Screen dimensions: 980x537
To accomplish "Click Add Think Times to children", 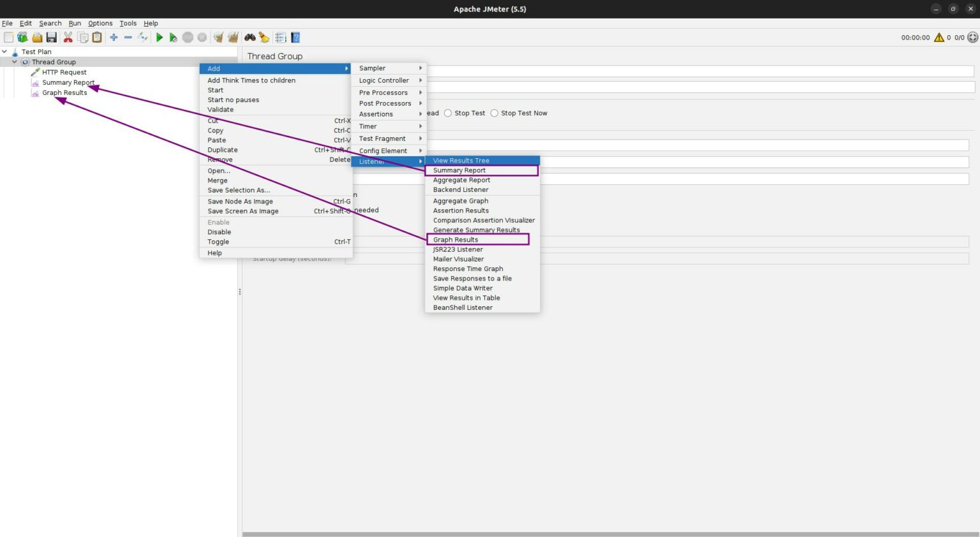I will pos(251,80).
